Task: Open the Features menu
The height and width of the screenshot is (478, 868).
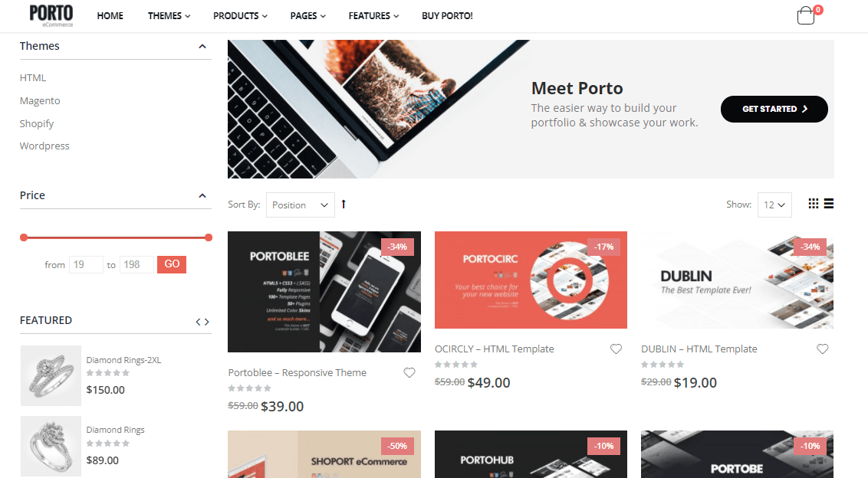Action: coord(373,15)
